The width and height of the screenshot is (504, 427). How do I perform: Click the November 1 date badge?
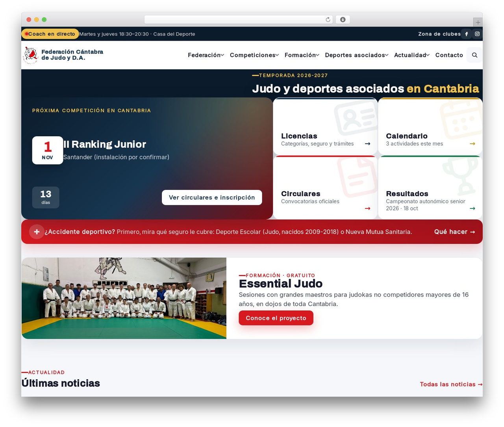[48, 150]
